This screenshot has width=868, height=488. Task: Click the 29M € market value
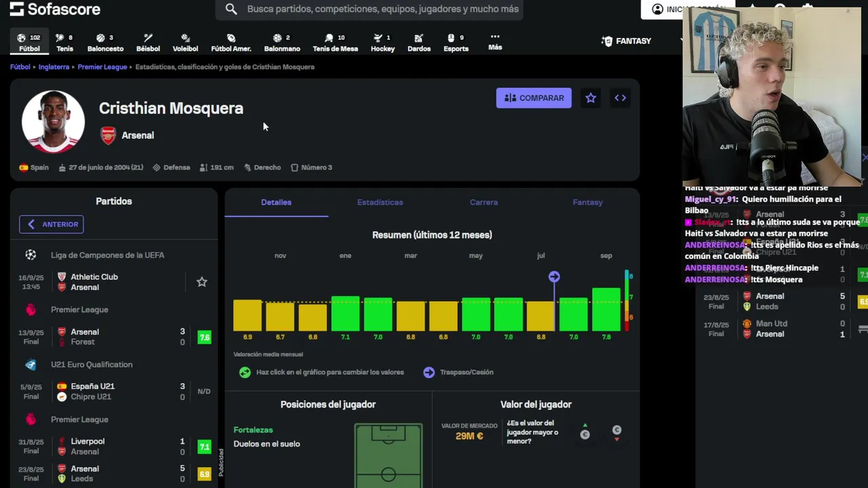pos(469,436)
